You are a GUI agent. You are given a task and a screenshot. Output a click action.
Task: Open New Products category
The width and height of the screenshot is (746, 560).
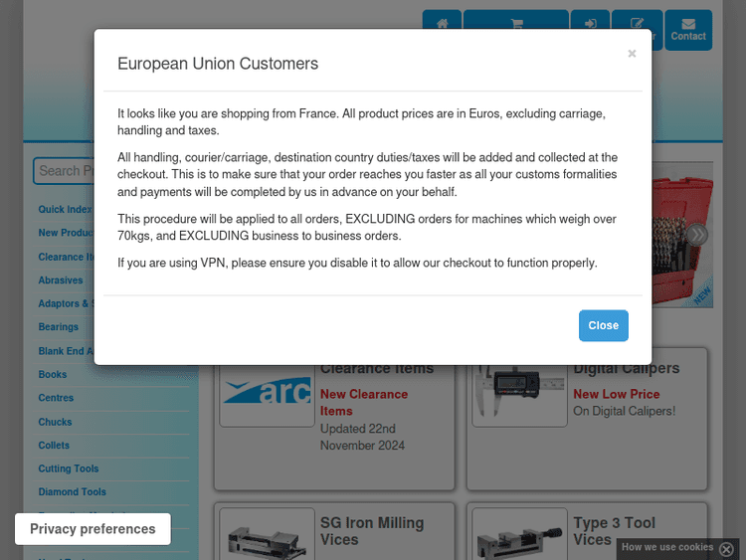coord(66,233)
